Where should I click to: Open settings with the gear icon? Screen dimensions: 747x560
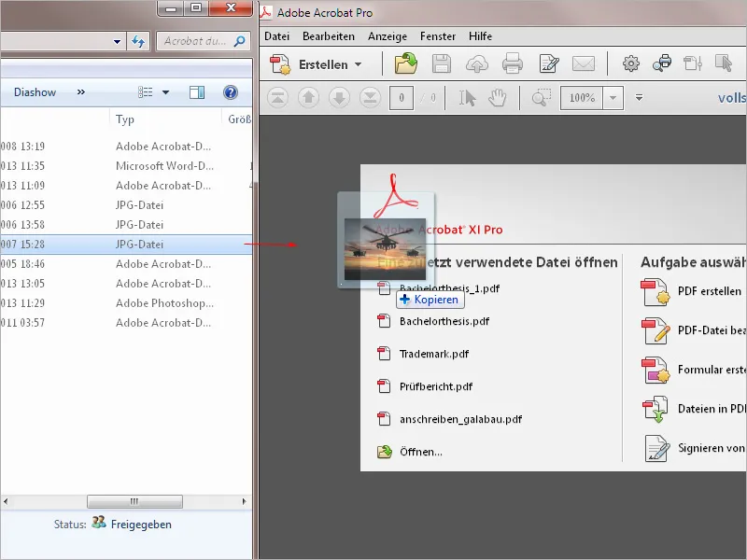point(631,63)
